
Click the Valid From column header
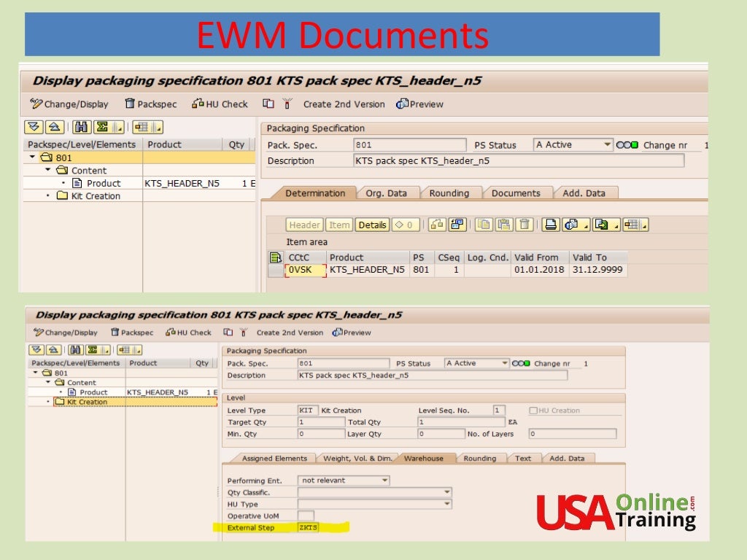(536, 257)
